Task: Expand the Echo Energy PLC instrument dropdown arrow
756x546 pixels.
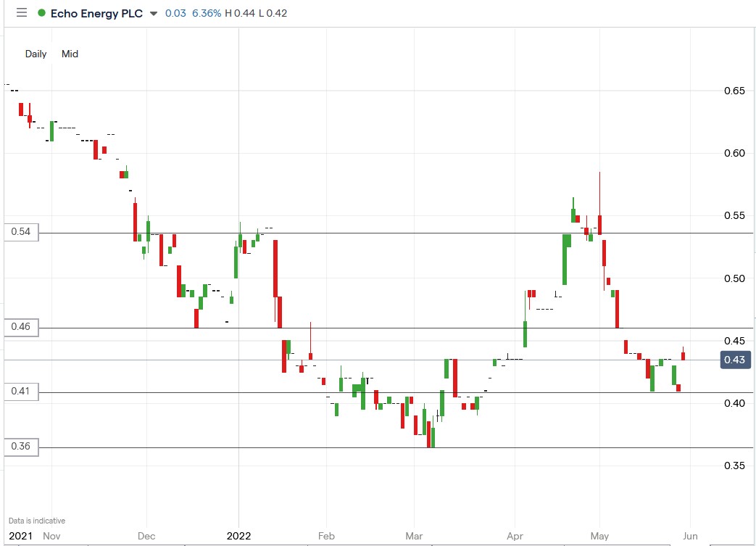Action: point(154,14)
